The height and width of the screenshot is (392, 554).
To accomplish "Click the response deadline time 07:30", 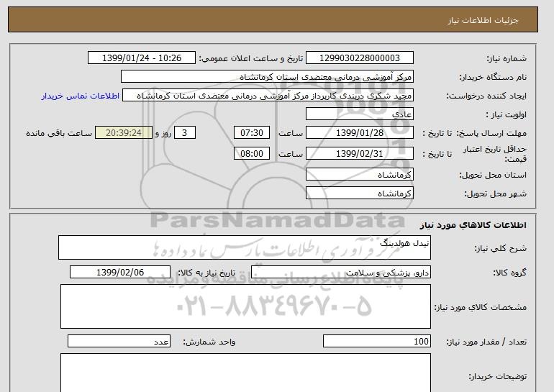I will (x=252, y=133).
